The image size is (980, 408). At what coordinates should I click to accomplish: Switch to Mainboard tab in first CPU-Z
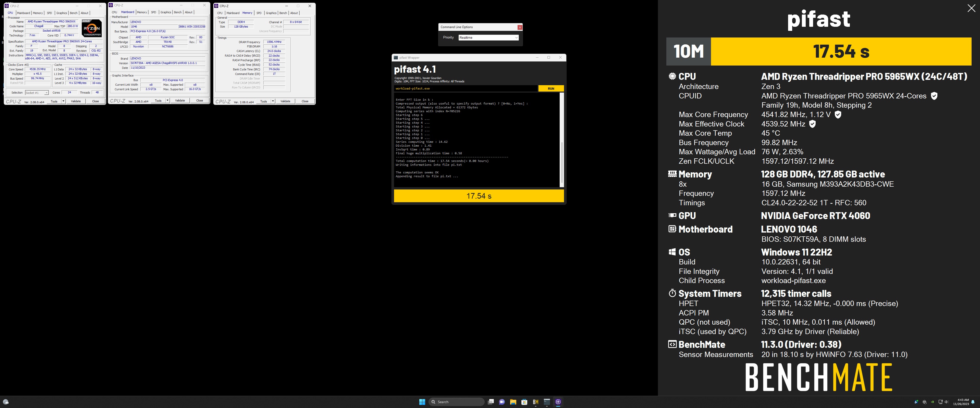pyautogui.click(x=23, y=13)
